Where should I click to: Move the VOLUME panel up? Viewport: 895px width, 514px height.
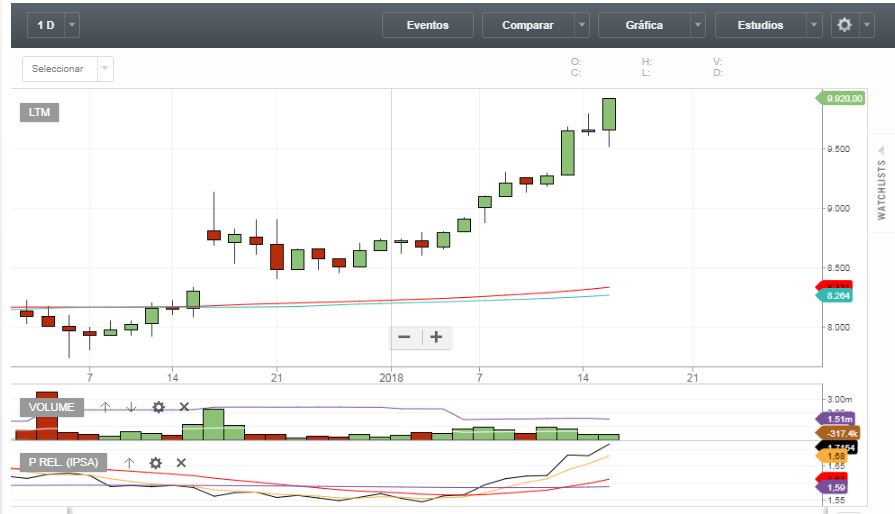105,407
